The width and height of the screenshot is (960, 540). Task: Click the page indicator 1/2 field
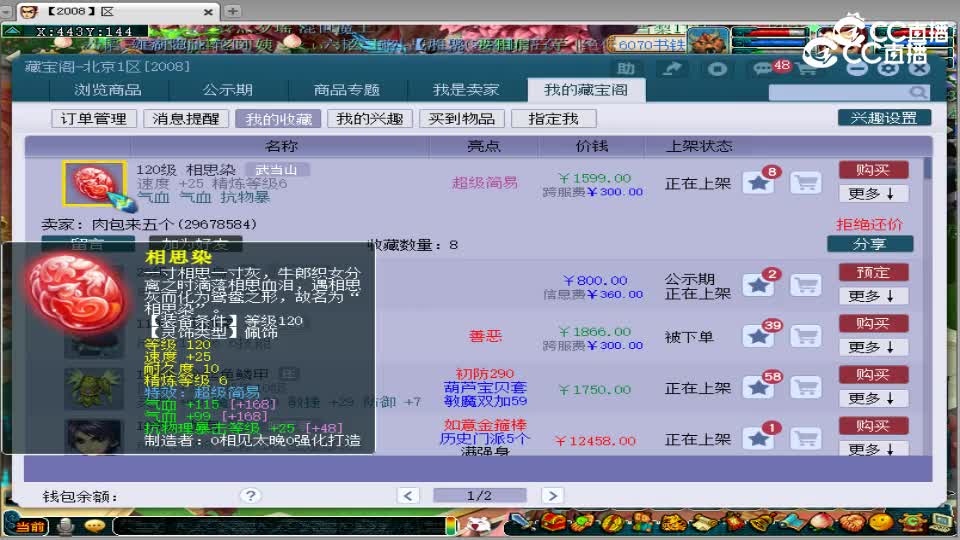coord(479,495)
